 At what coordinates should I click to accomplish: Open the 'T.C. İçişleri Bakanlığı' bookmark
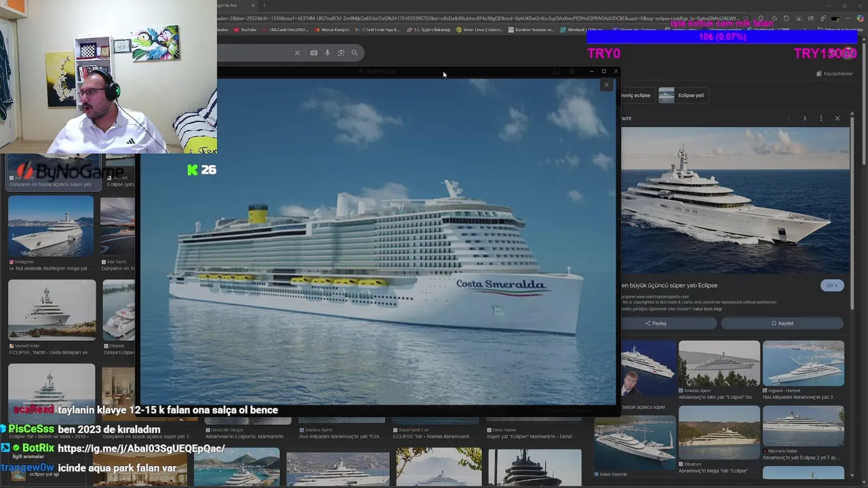(429, 30)
